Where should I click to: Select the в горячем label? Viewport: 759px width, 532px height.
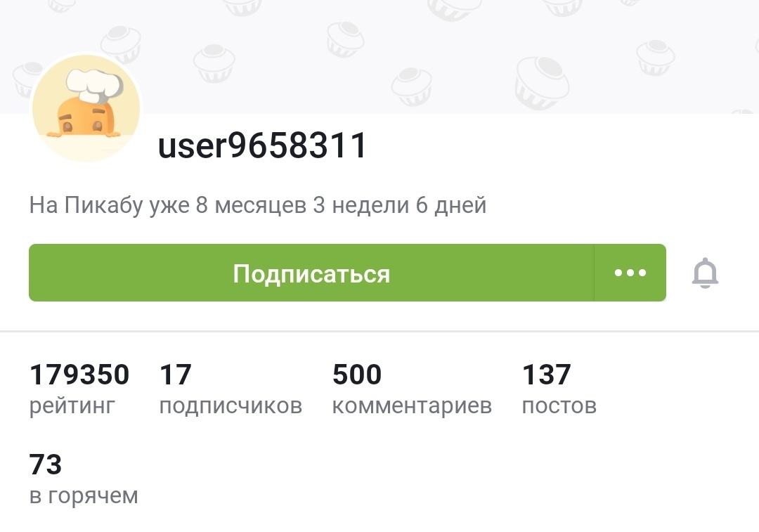[x=84, y=495]
